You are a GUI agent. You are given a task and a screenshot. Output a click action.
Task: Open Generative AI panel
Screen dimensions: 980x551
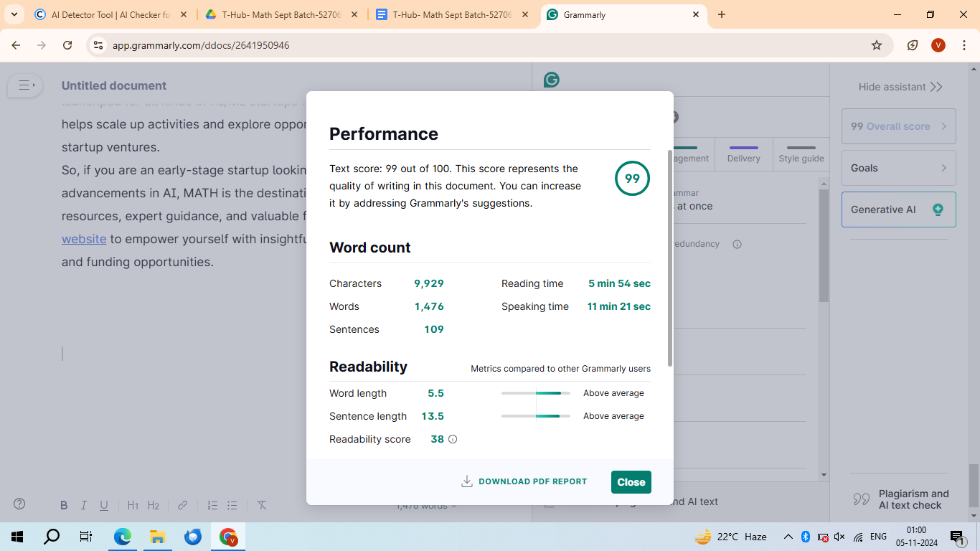(898, 209)
